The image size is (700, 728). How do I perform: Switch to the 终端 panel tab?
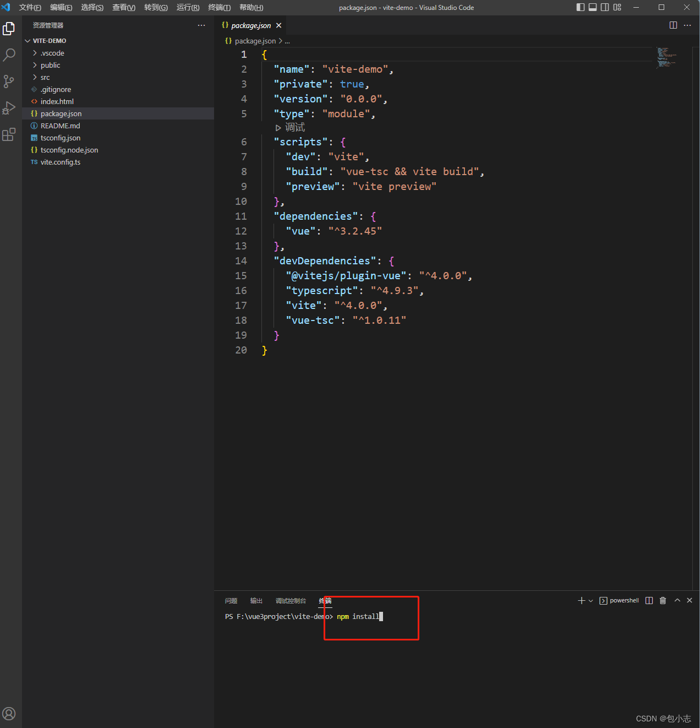(325, 601)
